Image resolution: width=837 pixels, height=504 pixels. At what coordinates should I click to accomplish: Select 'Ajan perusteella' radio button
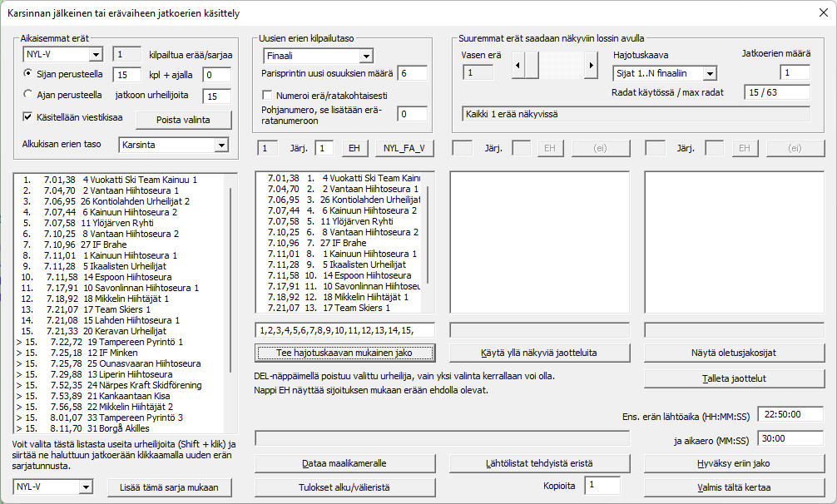point(29,95)
